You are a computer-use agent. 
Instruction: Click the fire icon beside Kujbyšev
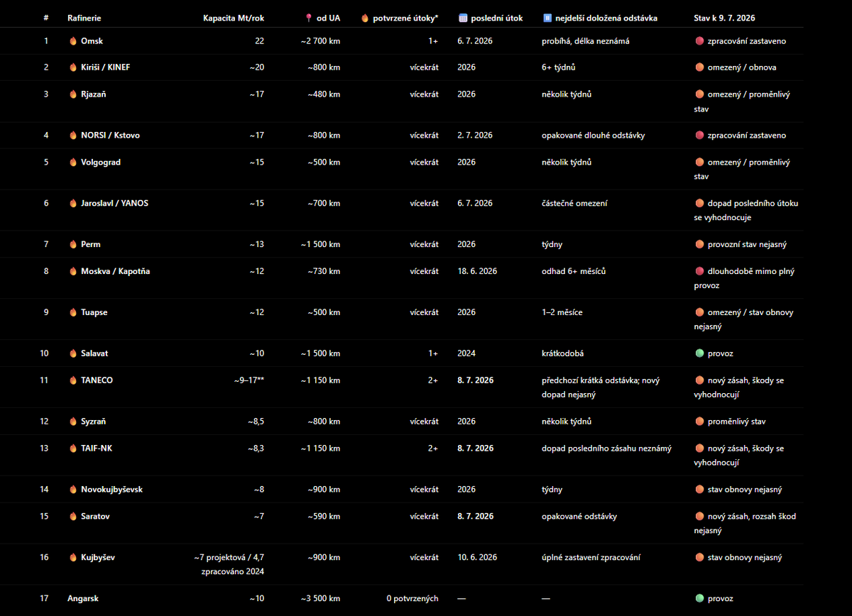pos(72,558)
